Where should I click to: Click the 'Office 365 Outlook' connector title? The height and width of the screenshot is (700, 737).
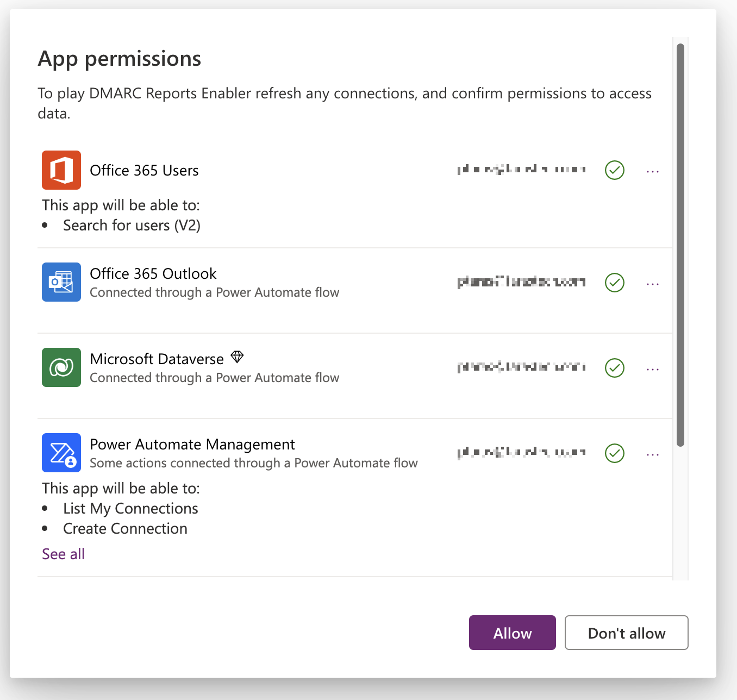point(153,274)
